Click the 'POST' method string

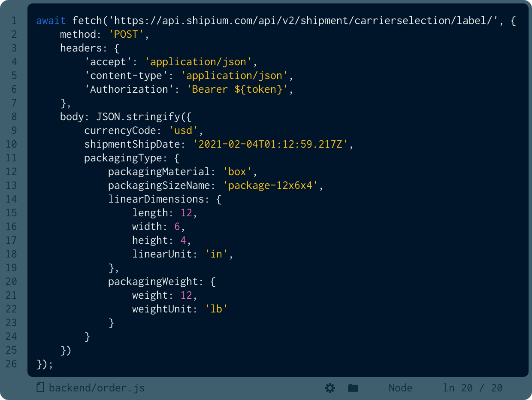[127, 34]
